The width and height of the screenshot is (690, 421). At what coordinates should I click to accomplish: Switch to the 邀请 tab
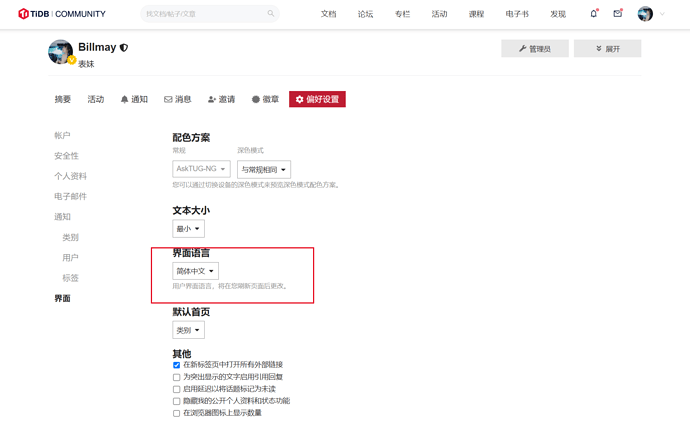pyautogui.click(x=221, y=99)
